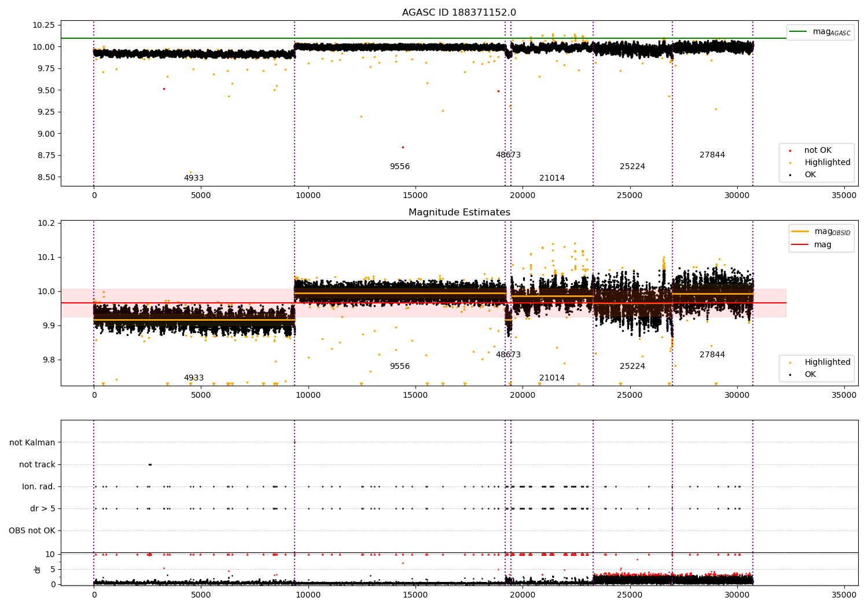Click the 'Magnitude Estimates' subplot title
Image resolution: width=868 pixels, height=608 pixels.
pos(459,213)
